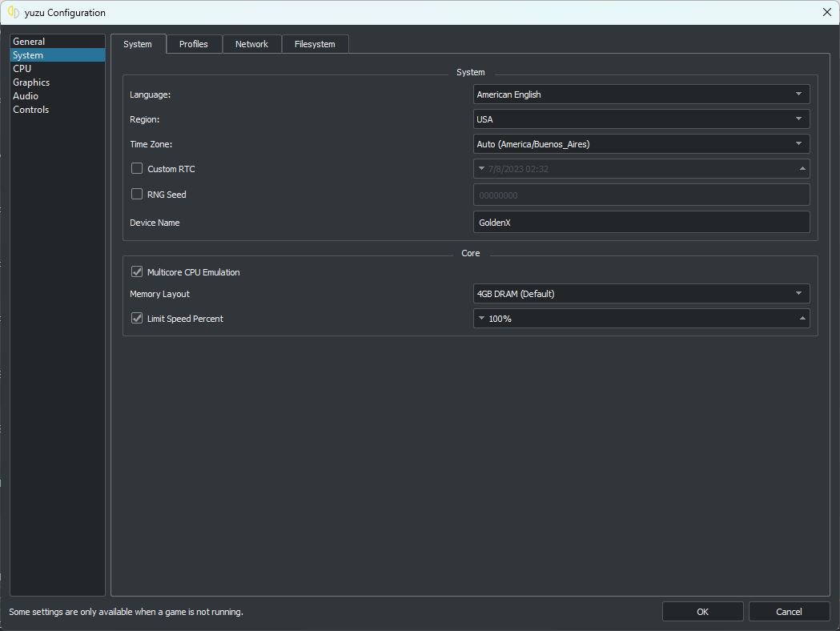
Task: Disable Multicore CPU Emulation
Action: [x=137, y=272]
